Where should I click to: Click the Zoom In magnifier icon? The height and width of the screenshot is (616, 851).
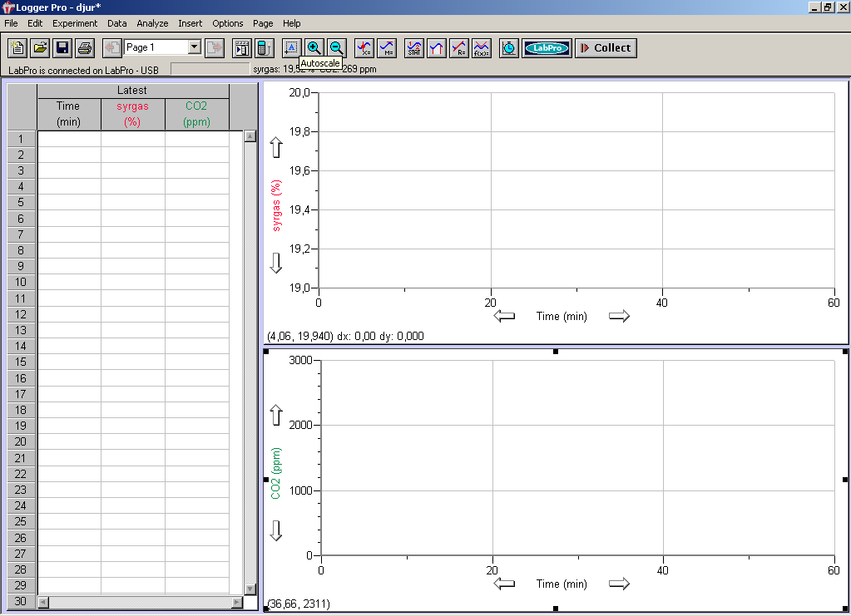[x=314, y=47]
